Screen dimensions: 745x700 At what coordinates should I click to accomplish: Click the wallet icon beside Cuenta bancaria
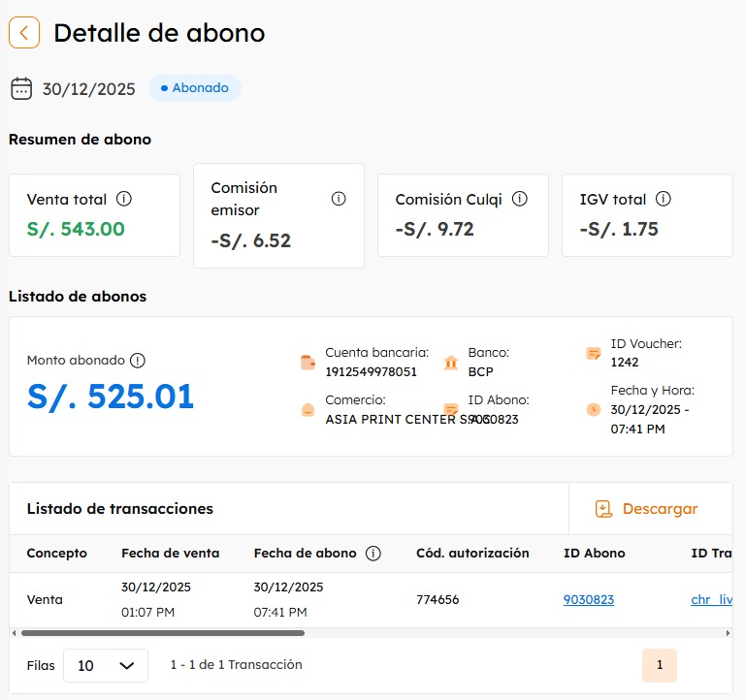pyautogui.click(x=308, y=363)
